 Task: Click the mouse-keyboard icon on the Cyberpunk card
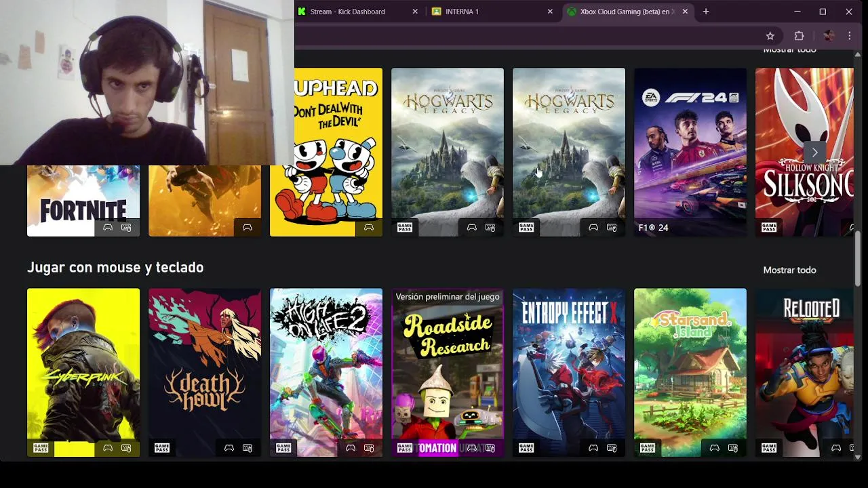tap(126, 448)
